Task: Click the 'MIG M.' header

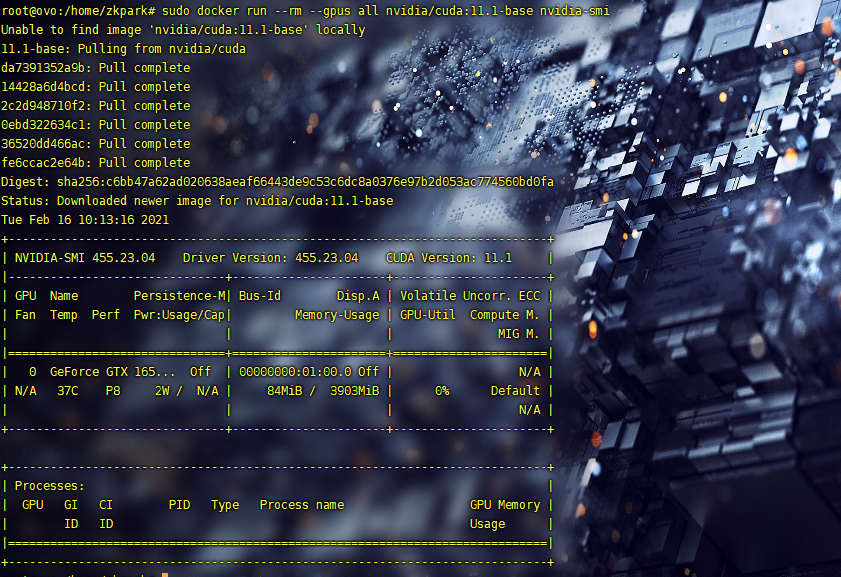Action: pos(518,334)
